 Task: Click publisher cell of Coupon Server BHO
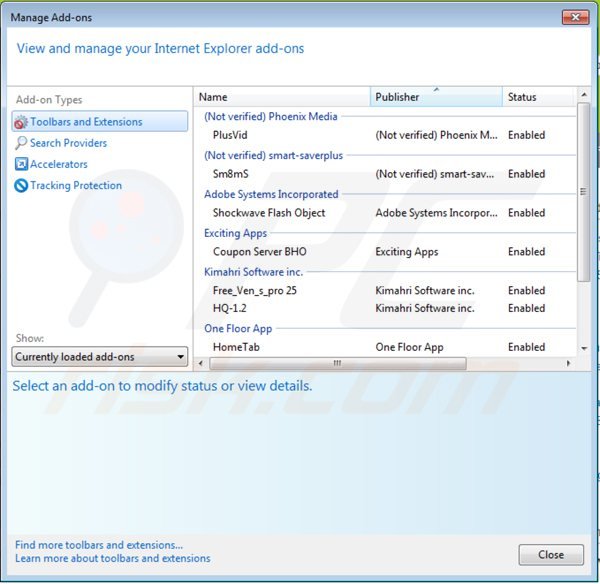pyautogui.click(x=407, y=252)
